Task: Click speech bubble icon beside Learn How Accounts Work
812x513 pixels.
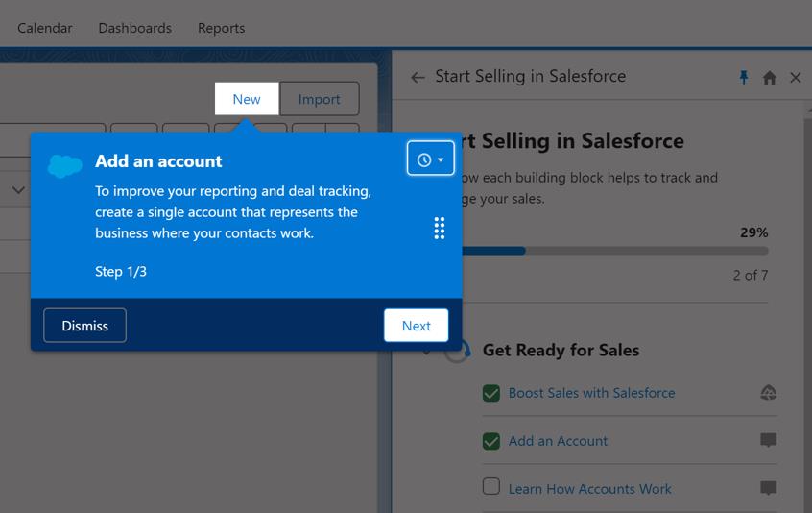Action: 768,488
